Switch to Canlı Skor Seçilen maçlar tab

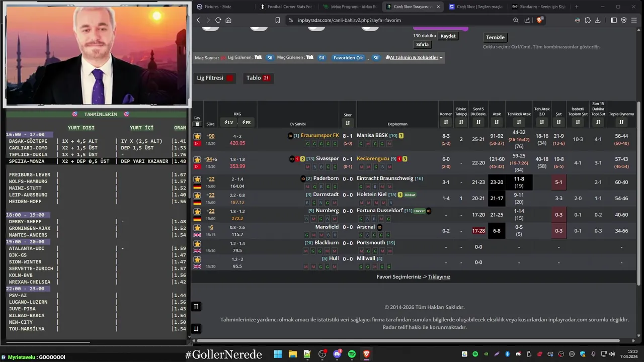click(475, 7)
